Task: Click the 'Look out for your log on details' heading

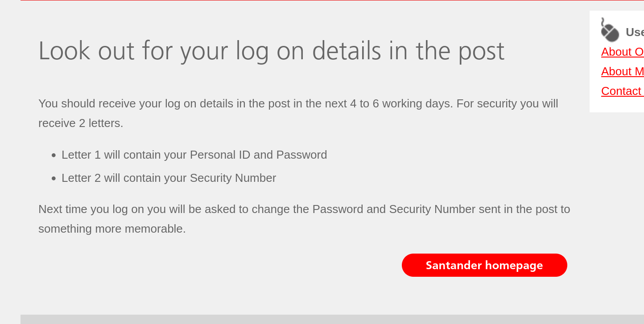Action: click(271, 51)
